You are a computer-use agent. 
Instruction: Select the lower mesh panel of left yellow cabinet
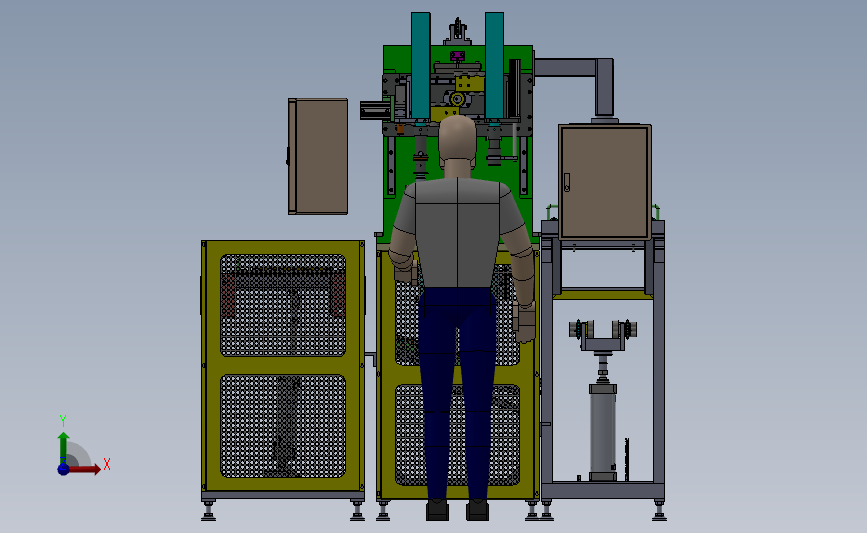[x=283, y=426]
